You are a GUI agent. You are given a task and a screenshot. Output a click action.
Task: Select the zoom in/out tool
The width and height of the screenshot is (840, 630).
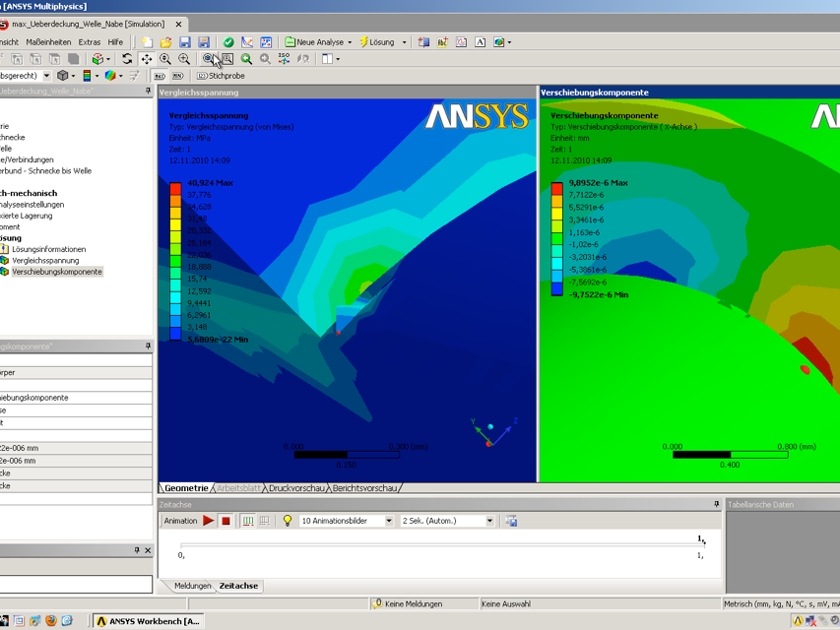coord(165,59)
